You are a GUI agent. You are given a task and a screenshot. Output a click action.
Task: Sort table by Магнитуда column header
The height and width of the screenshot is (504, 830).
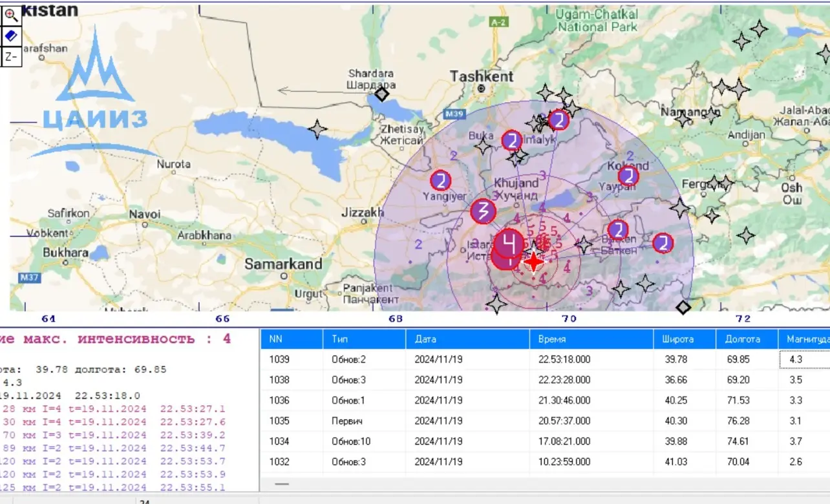[804, 339]
